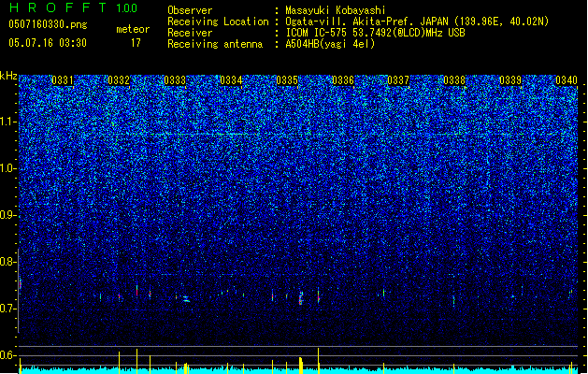Click the 0332 time marker
The width and height of the screenshot is (588, 374).
pyautogui.click(x=119, y=80)
